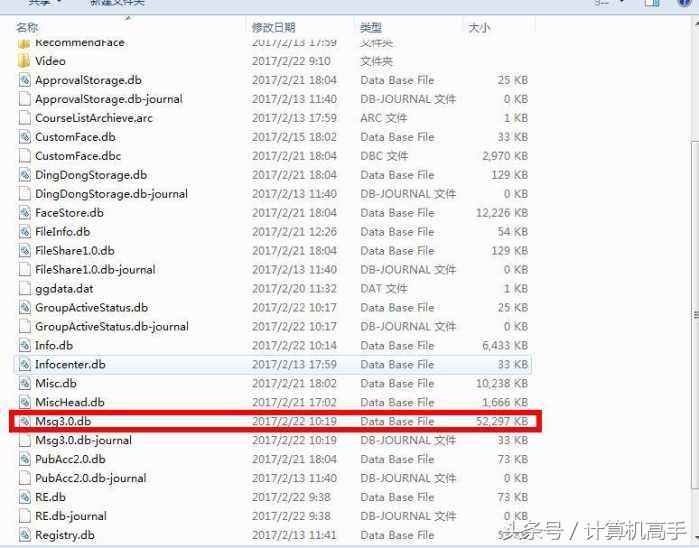Click the CourseListArchieve.arc file icon
Image resolution: width=699 pixels, height=548 pixels.
[x=25, y=118]
